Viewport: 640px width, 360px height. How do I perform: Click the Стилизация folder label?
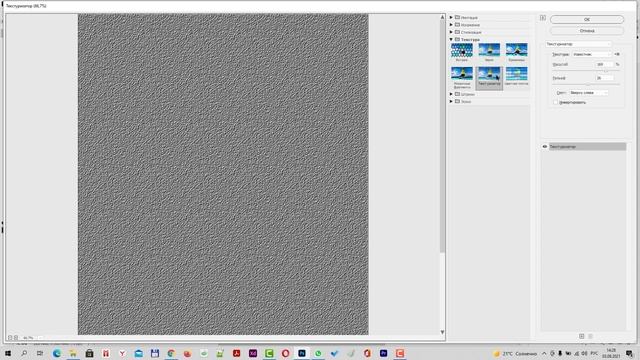[471, 32]
